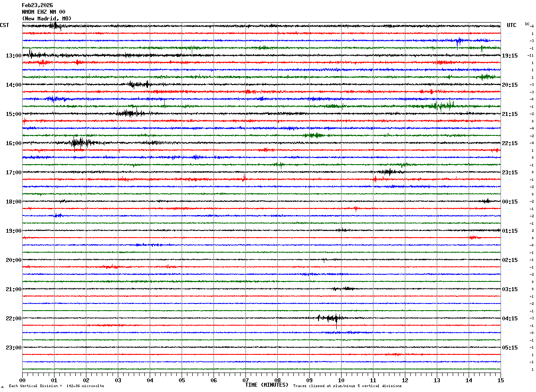Click the spike starting the 13:00 trace
Image resolution: width=536 pixels, height=392 pixels.
pos(30,54)
